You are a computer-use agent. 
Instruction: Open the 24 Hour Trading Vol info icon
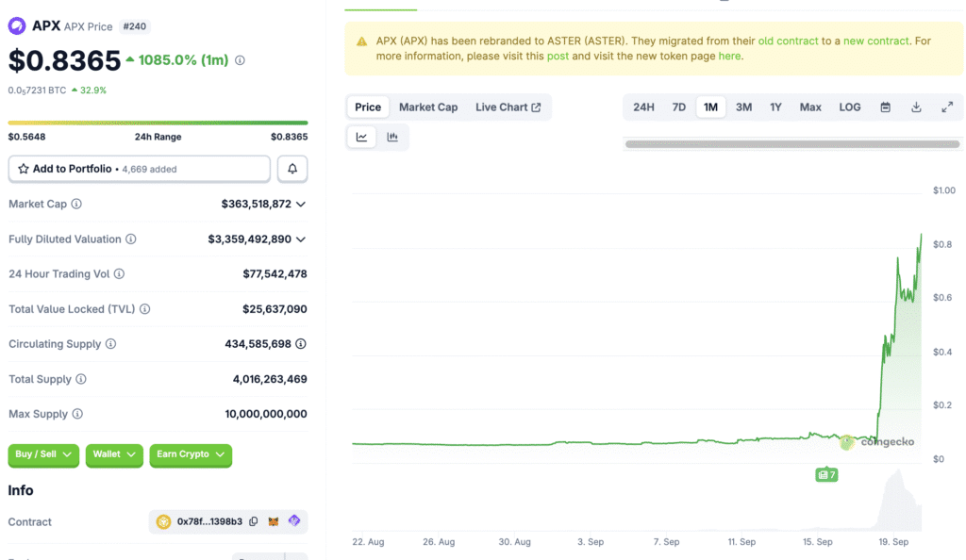click(119, 273)
